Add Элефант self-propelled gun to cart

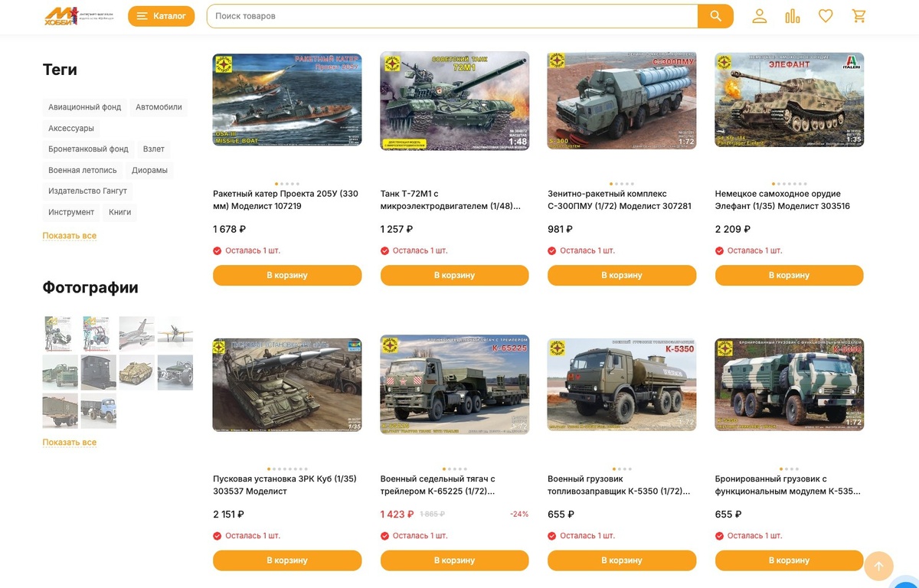pyautogui.click(x=790, y=276)
